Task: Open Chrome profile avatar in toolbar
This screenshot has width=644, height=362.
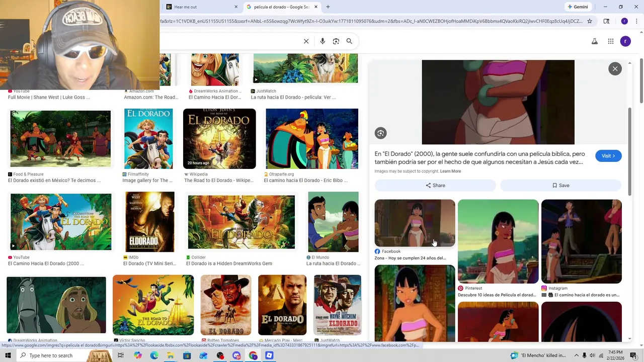Action: tap(624, 21)
